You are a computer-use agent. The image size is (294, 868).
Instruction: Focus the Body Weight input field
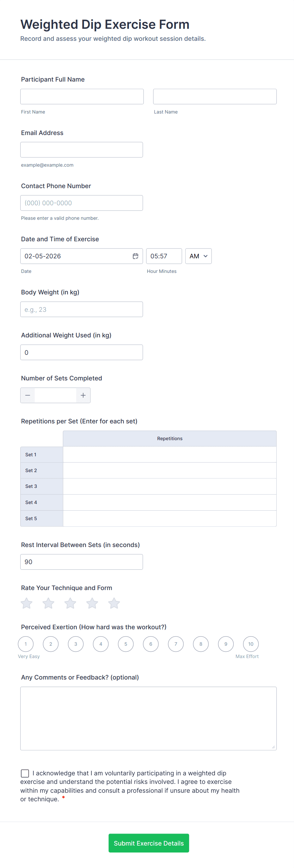[82, 309]
